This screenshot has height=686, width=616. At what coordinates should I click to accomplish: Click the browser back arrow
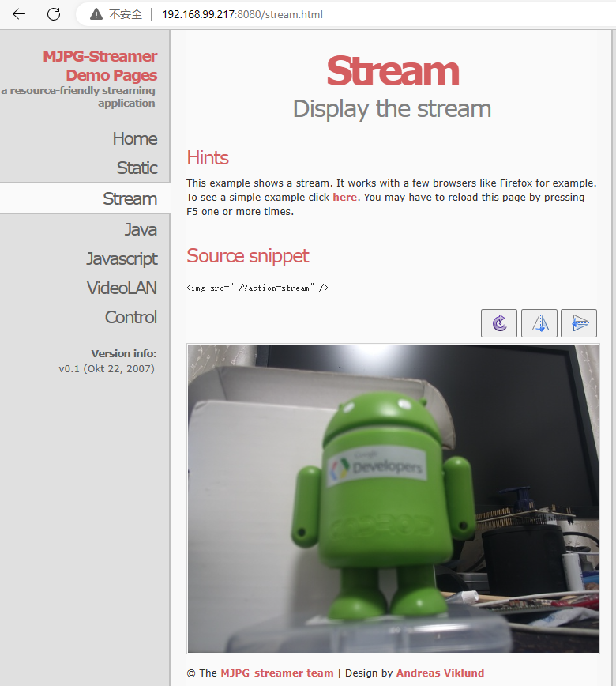(19, 14)
